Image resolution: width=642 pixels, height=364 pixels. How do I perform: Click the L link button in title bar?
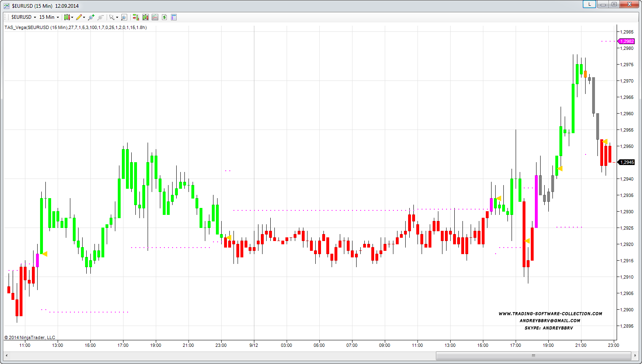589,4
